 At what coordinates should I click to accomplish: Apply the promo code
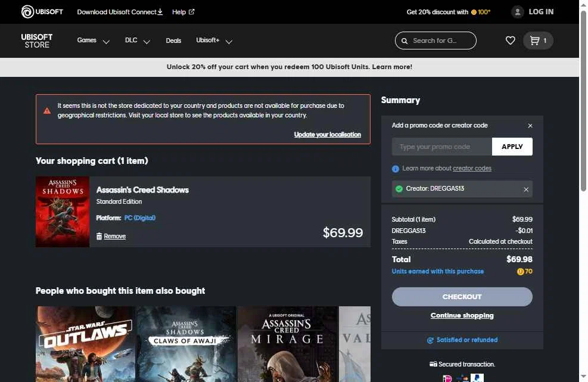[x=512, y=147]
